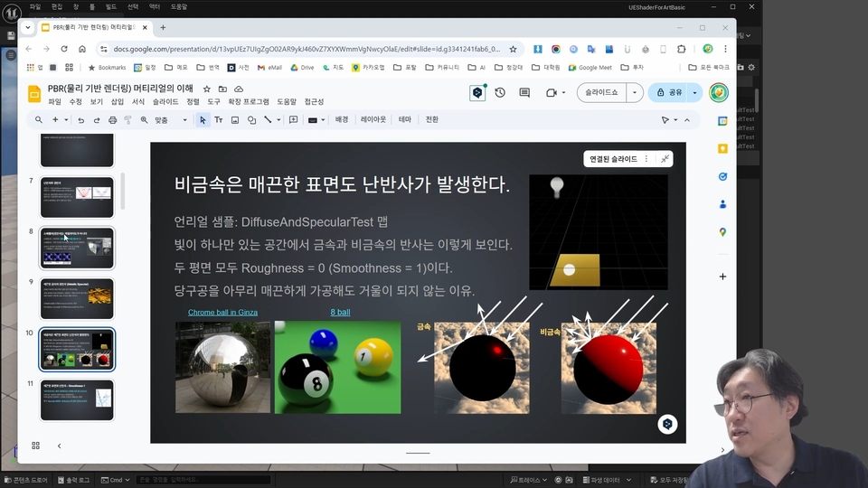
Task: Open the Chrome ball in Ginza link
Action: 222,312
